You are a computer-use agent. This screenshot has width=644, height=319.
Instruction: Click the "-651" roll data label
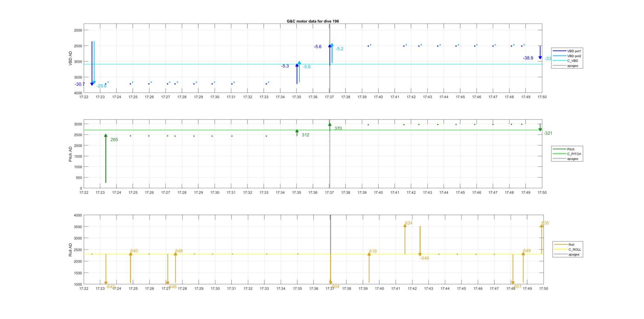(x=517, y=287)
